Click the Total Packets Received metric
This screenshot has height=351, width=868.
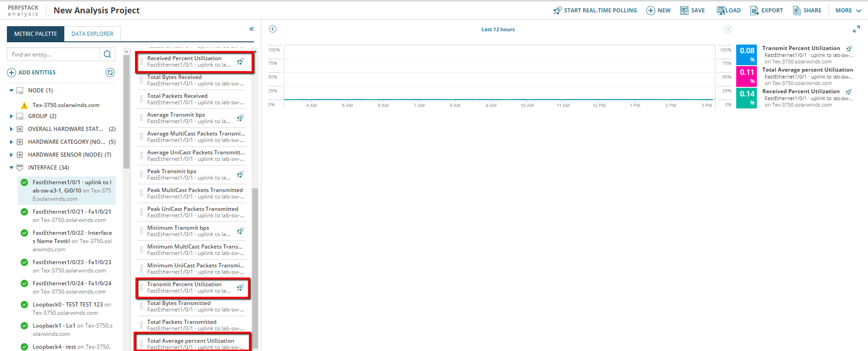pyautogui.click(x=192, y=99)
